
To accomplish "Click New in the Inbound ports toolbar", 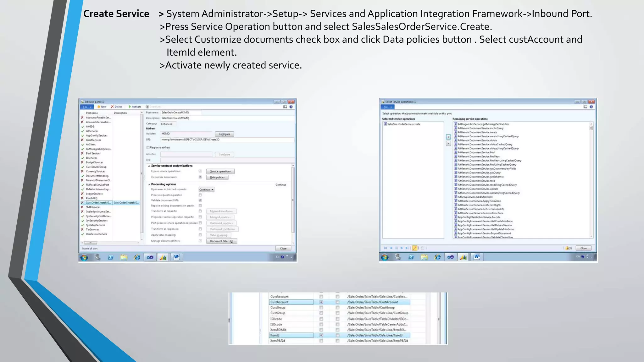I will tap(102, 107).
